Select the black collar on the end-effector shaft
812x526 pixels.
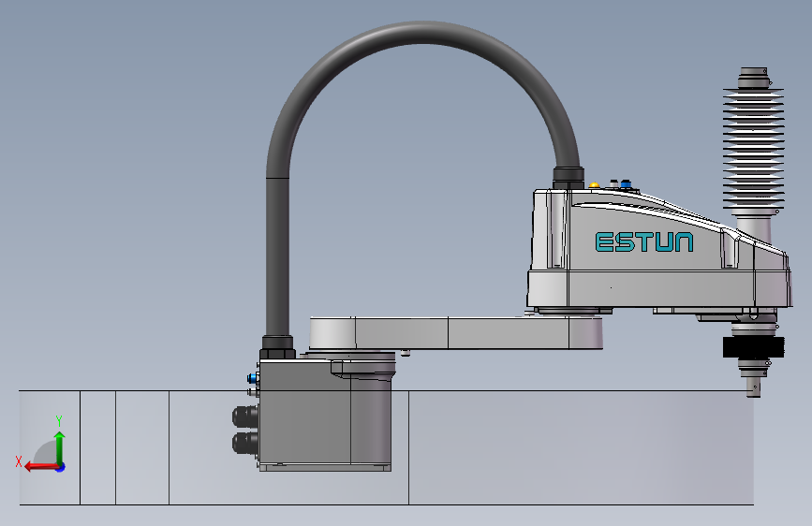pos(754,347)
